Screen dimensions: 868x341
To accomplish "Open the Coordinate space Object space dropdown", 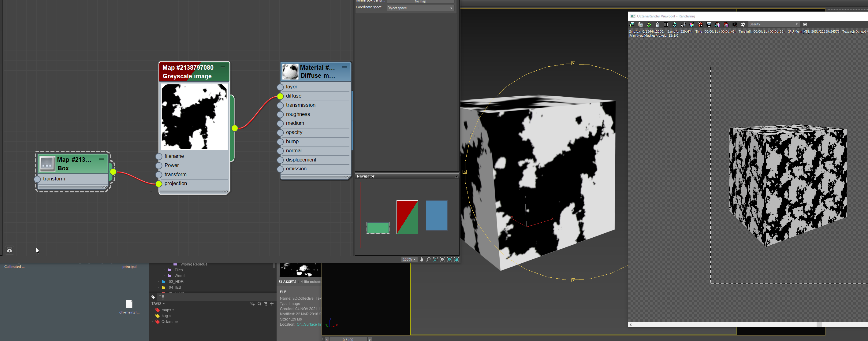I will (x=420, y=8).
